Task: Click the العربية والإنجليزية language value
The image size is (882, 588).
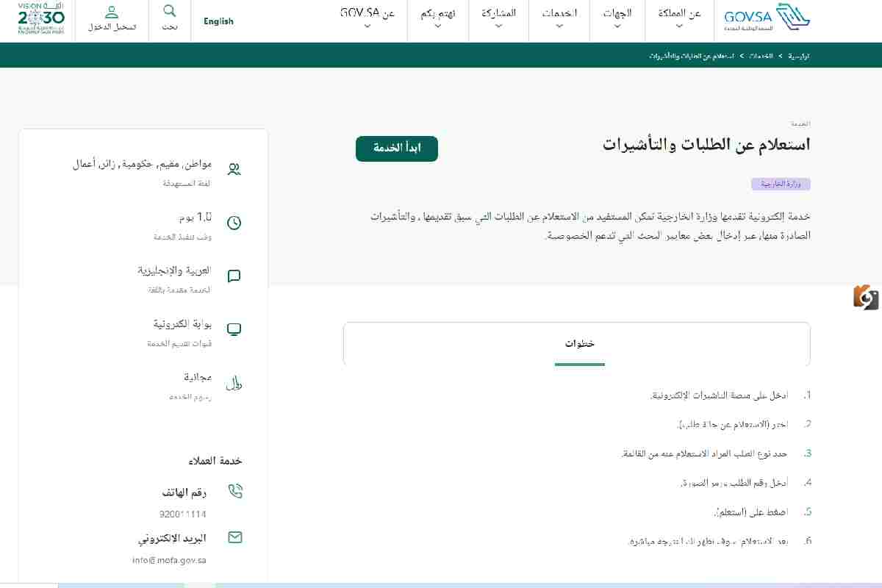Action: [x=174, y=270]
